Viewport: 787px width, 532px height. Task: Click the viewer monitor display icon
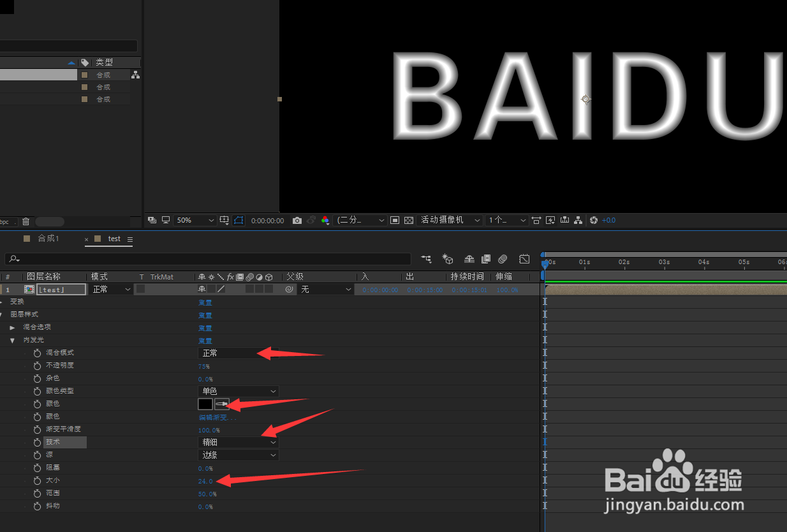click(x=166, y=220)
